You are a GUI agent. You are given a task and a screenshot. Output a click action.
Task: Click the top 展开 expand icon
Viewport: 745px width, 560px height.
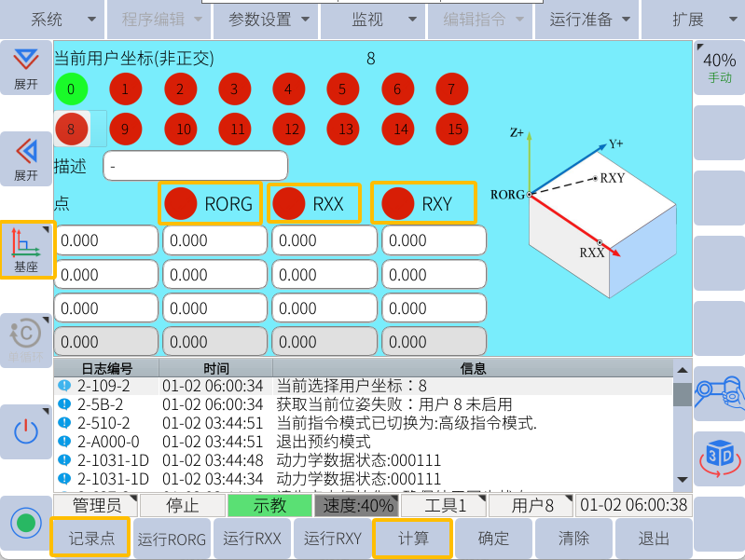[x=26, y=68]
